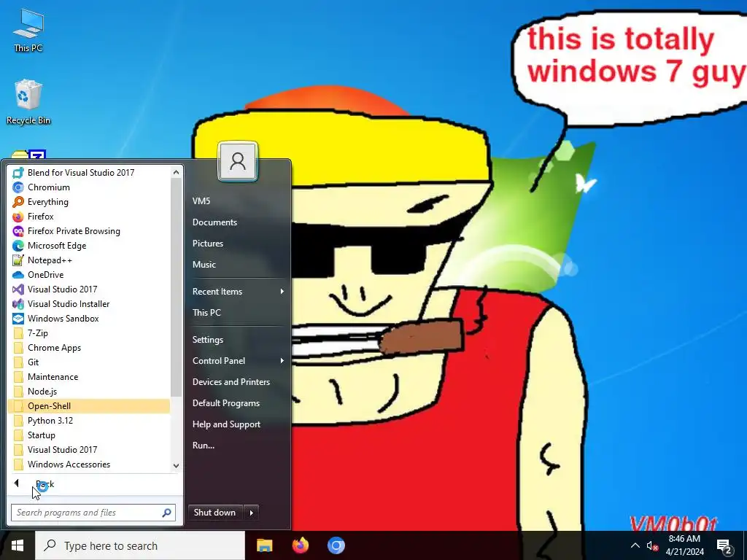
Task: Click the muted volume tray icon
Action: [652, 545]
